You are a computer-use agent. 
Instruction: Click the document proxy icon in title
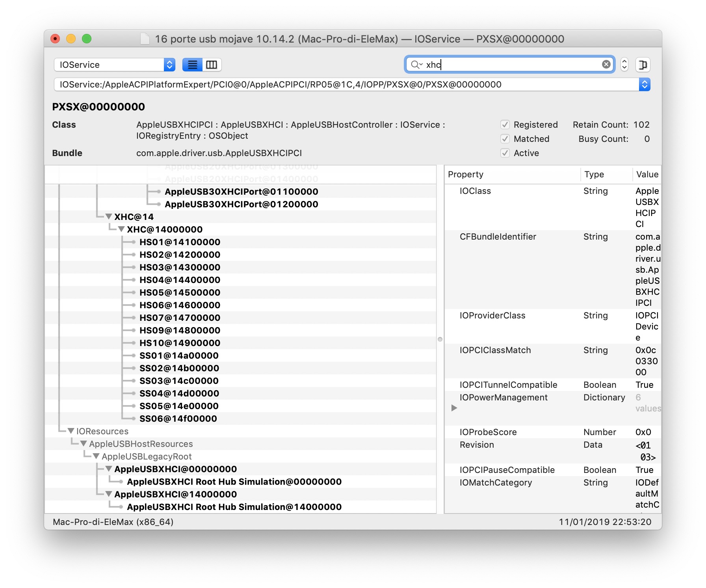145,39
